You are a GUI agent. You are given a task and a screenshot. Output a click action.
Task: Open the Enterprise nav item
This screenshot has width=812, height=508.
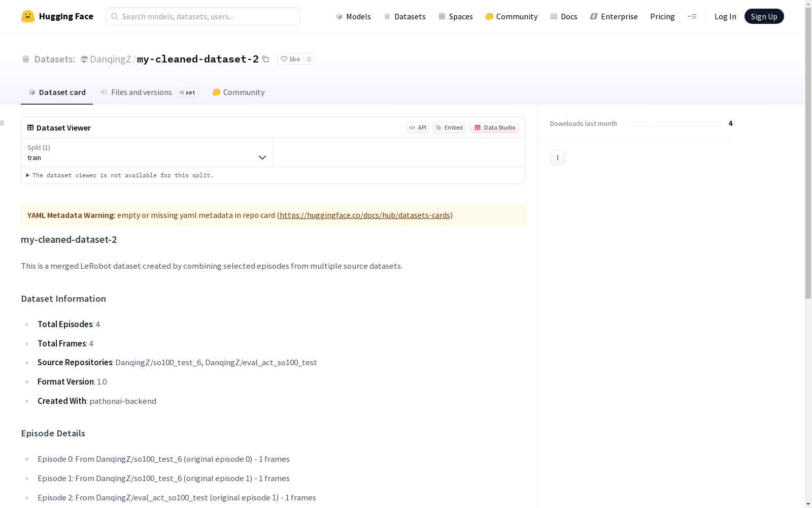coord(614,16)
